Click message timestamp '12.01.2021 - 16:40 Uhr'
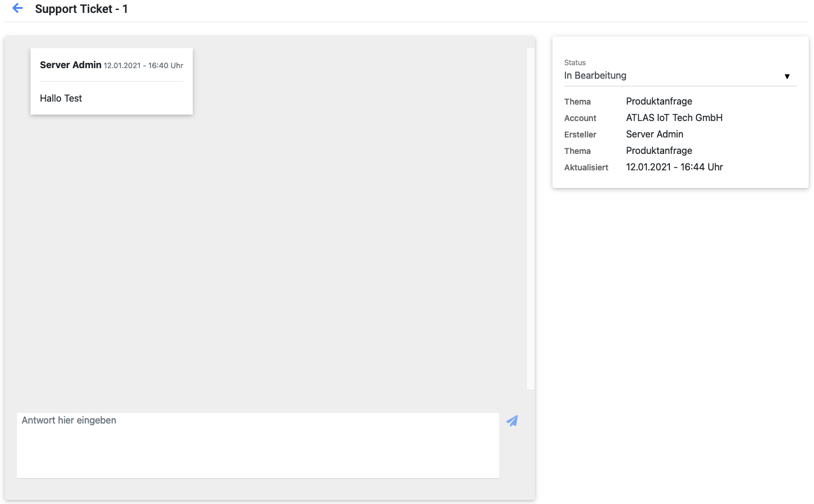Image resolution: width=814 pixels, height=504 pixels. coord(143,66)
